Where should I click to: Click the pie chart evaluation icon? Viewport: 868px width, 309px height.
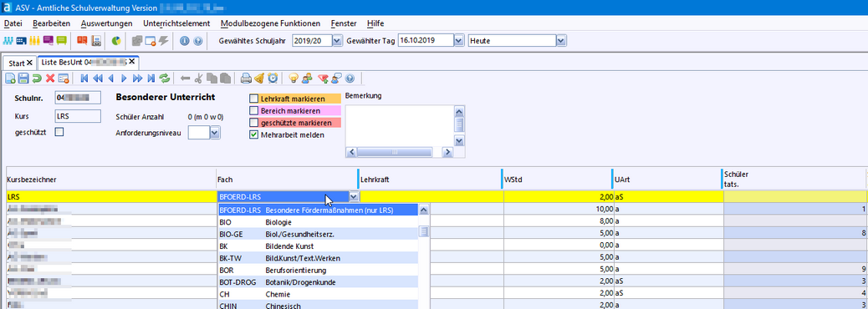pos(116,41)
